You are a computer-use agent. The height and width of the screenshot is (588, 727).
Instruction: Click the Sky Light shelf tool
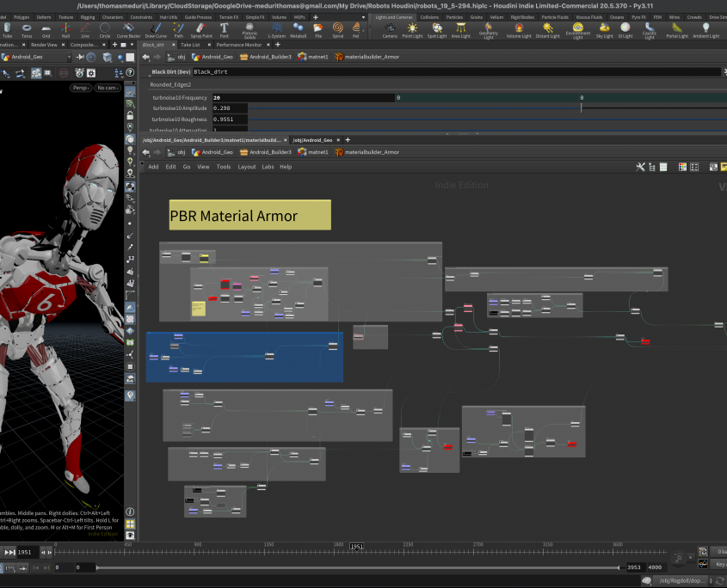pos(604,29)
